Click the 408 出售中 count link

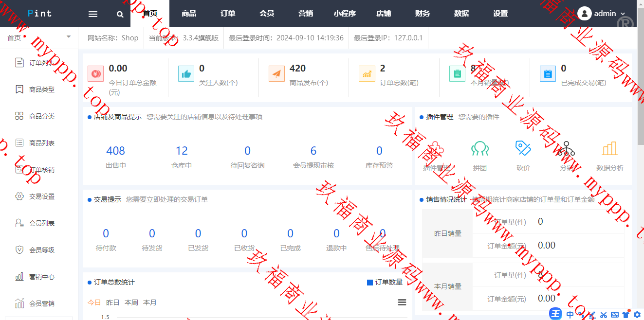click(115, 151)
